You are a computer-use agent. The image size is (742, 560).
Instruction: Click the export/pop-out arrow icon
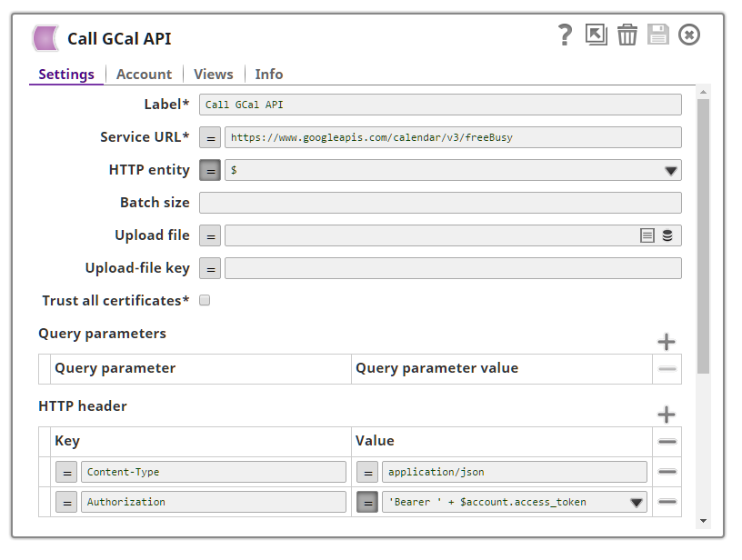[597, 35]
